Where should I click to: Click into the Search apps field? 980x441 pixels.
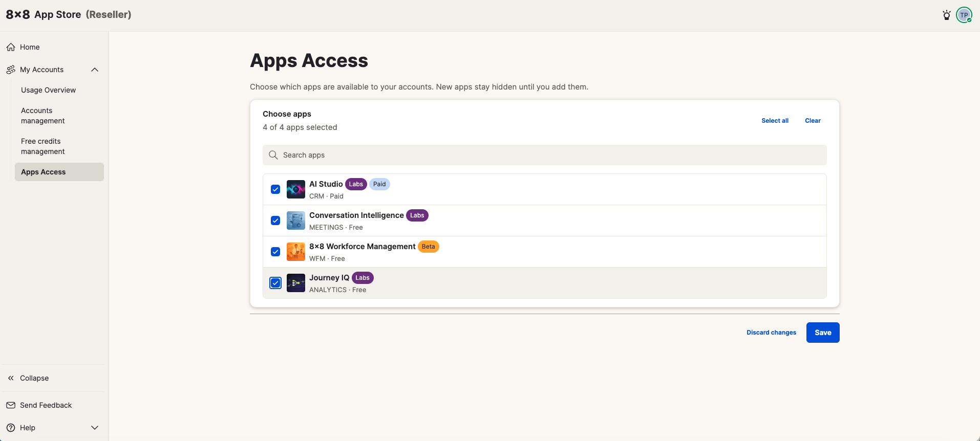544,155
